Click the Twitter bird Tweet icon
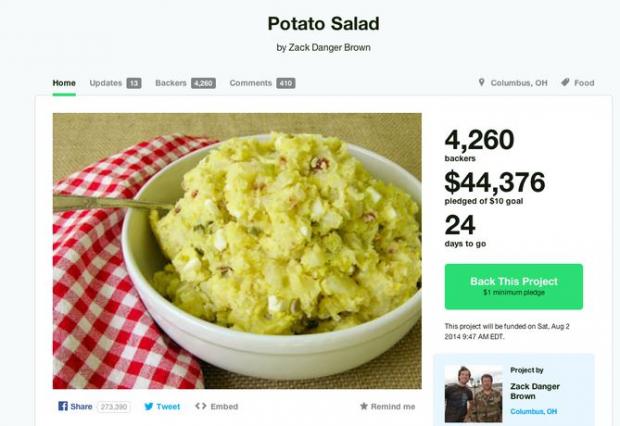 (x=149, y=406)
